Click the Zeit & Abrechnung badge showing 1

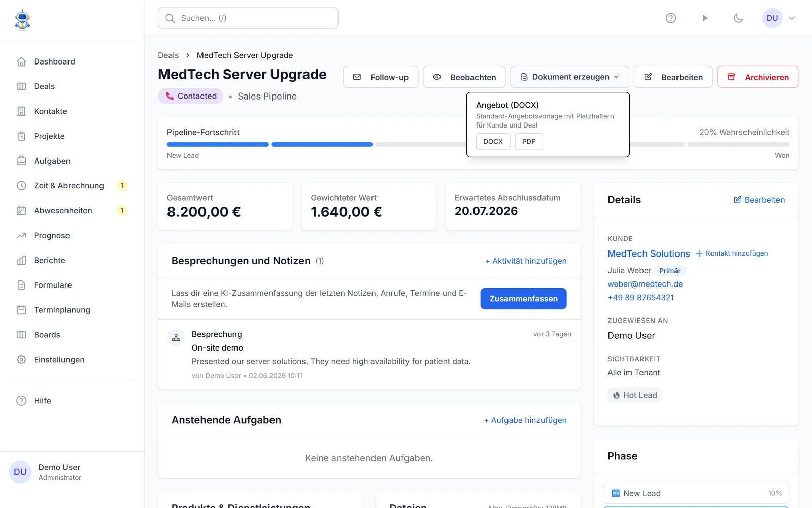[122, 186]
